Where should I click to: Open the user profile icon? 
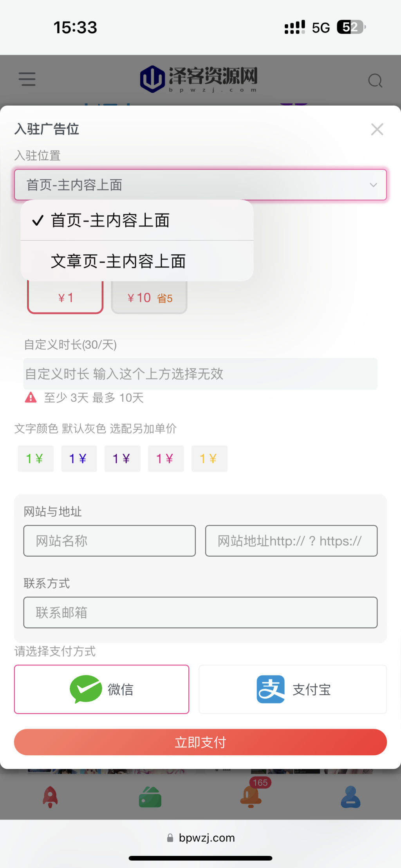[350, 797]
